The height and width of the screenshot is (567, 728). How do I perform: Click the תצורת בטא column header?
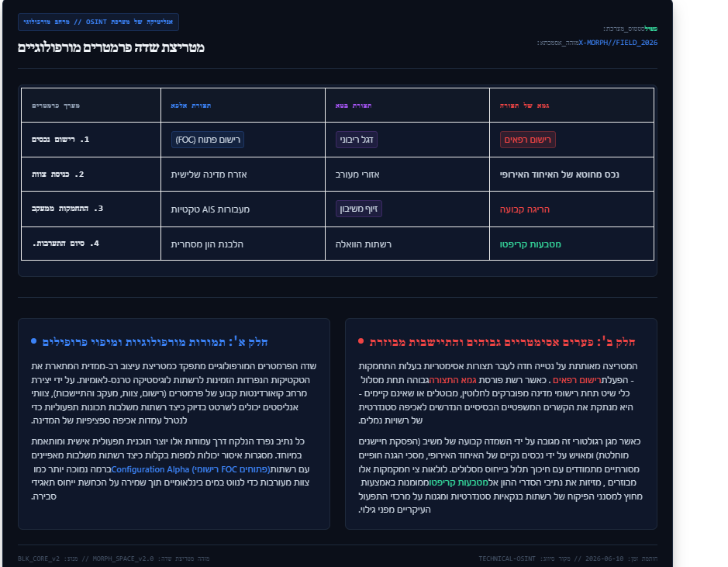coord(354,105)
